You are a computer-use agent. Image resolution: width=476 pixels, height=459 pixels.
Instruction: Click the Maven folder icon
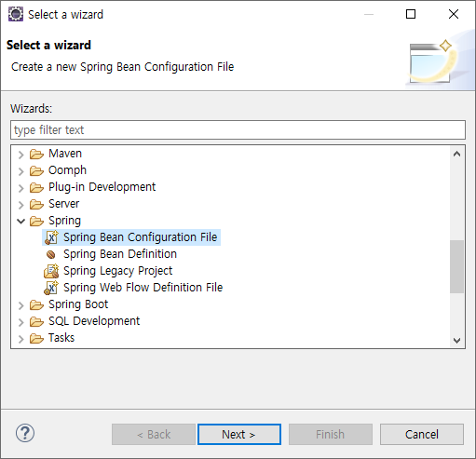tap(36, 154)
